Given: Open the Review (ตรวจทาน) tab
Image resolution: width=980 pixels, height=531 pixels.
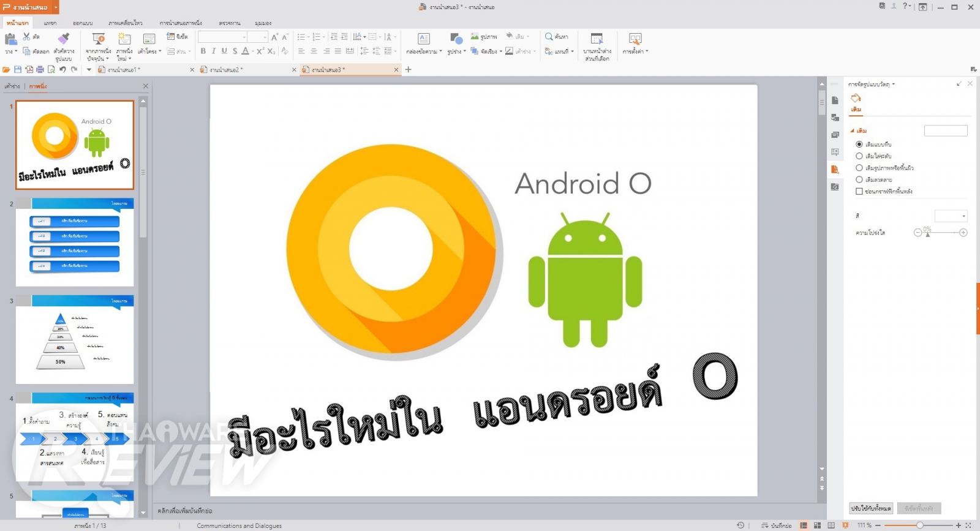Looking at the screenshot, I should (x=230, y=23).
